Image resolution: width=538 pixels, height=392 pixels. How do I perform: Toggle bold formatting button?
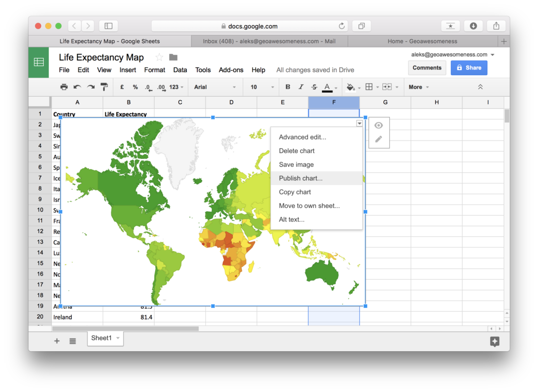pyautogui.click(x=288, y=87)
